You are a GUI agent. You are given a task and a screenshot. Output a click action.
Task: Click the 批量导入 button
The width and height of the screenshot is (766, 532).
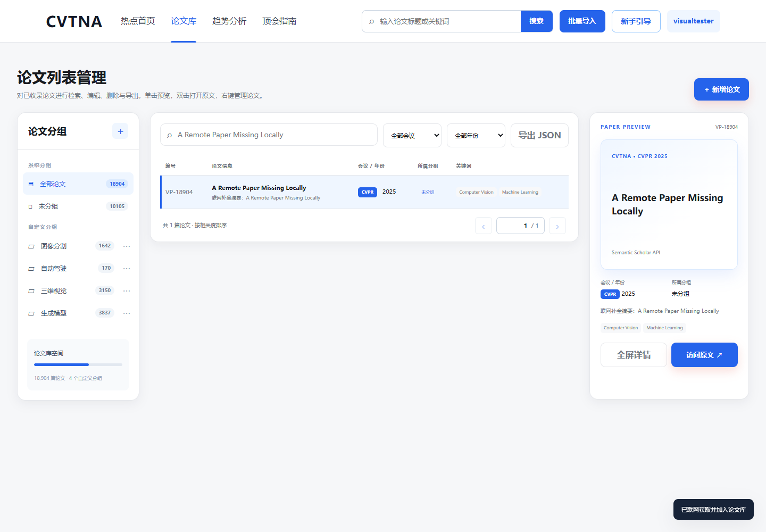click(x=582, y=21)
